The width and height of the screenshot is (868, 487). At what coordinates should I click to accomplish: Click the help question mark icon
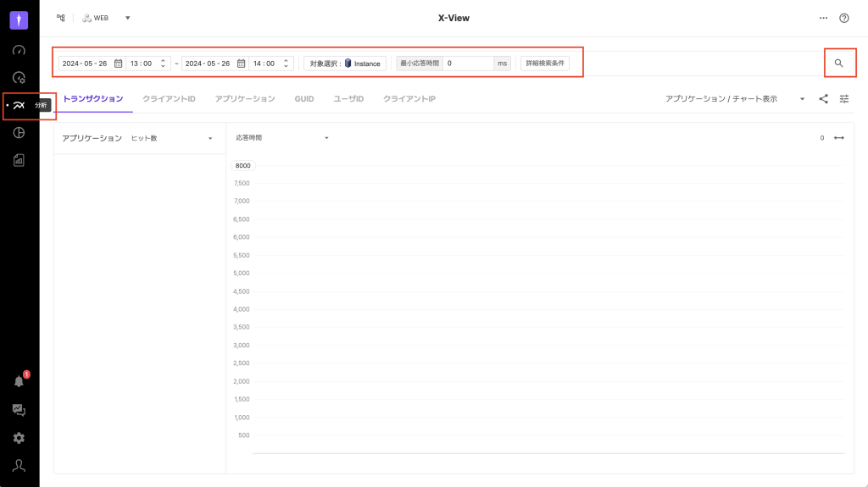point(843,18)
